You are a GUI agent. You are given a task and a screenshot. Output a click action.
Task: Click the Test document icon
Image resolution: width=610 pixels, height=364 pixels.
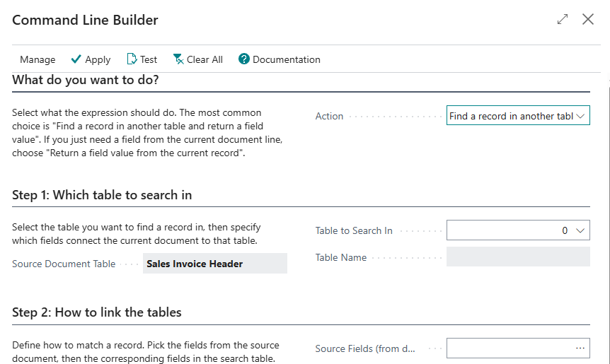pyautogui.click(x=132, y=59)
